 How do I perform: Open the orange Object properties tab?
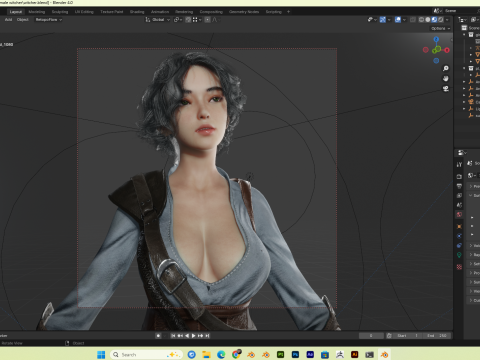pos(459,227)
